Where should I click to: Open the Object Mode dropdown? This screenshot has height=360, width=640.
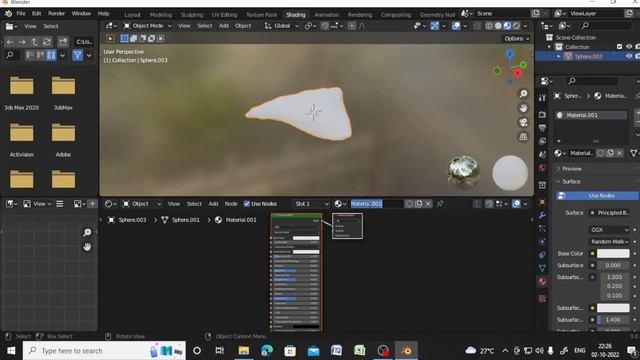pyautogui.click(x=148, y=26)
